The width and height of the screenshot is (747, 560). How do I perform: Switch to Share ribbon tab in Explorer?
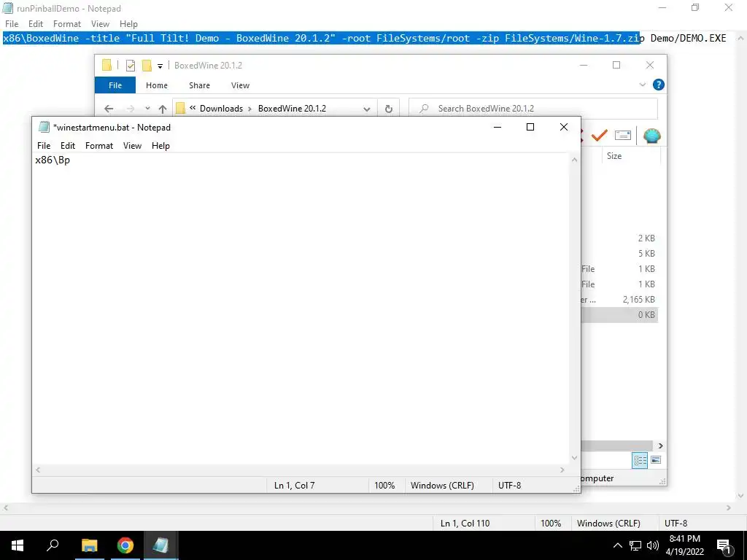(x=199, y=85)
